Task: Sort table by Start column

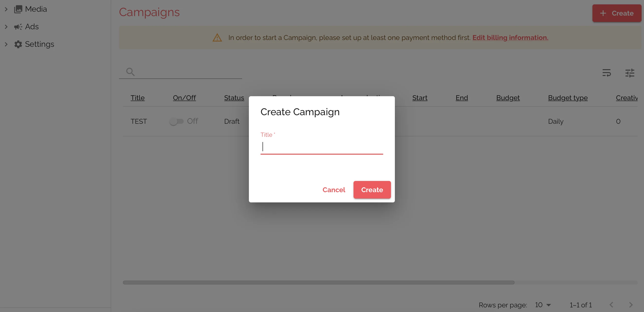Action: tap(420, 98)
